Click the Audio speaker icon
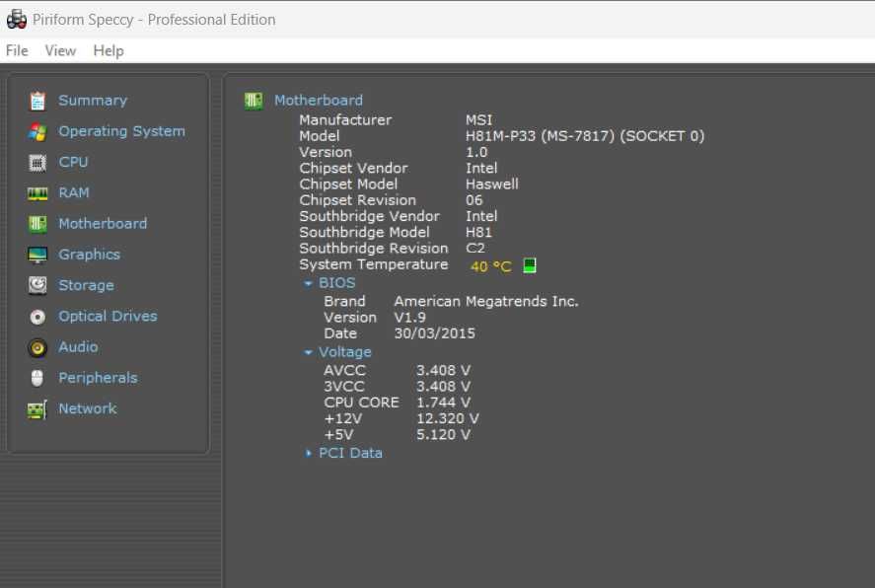The height and width of the screenshot is (588, 875). (37, 347)
